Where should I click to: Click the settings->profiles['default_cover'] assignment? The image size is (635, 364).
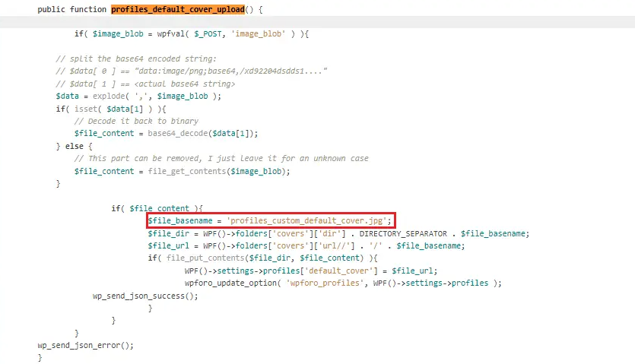(x=311, y=271)
